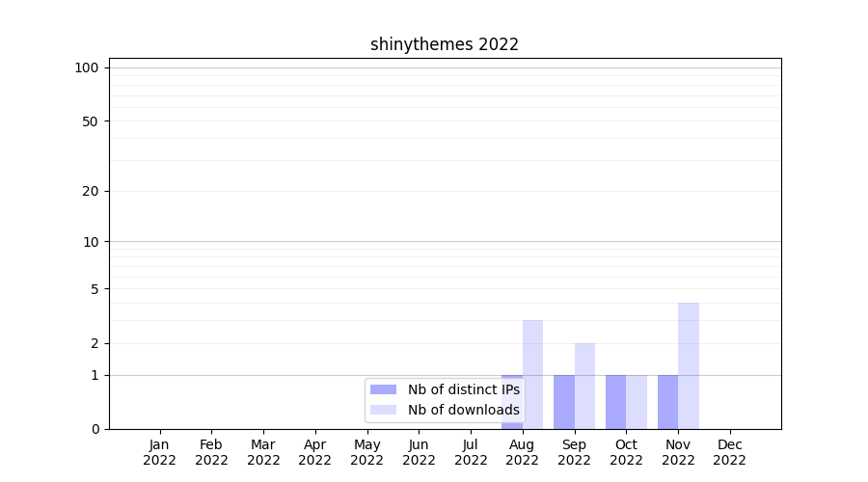The height and width of the screenshot is (482, 868).
Task: Click the 'Dec 2022' x-axis label
Action: pyautogui.click(x=729, y=452)
